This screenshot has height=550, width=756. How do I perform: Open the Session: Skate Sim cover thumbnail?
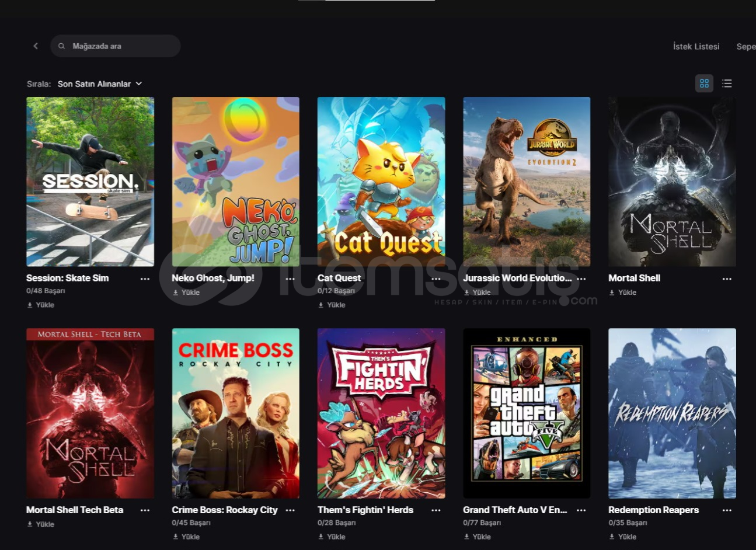[x=90, y=182]
